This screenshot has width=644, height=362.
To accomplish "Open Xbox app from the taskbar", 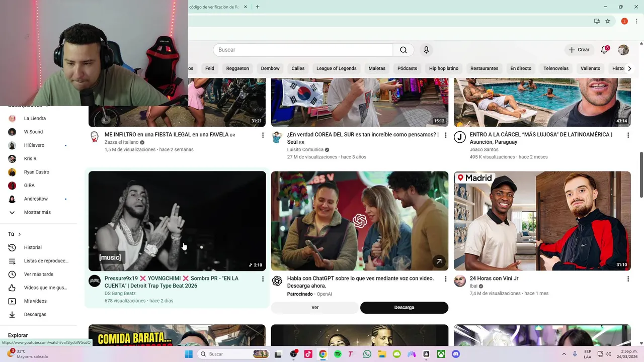I will coord(441,354).
